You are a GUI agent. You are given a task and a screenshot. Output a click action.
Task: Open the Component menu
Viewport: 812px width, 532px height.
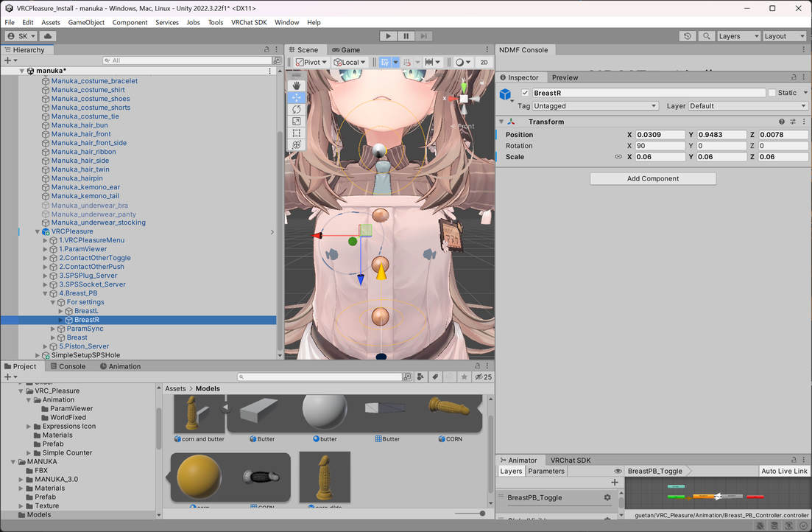(x=130, y=22)
